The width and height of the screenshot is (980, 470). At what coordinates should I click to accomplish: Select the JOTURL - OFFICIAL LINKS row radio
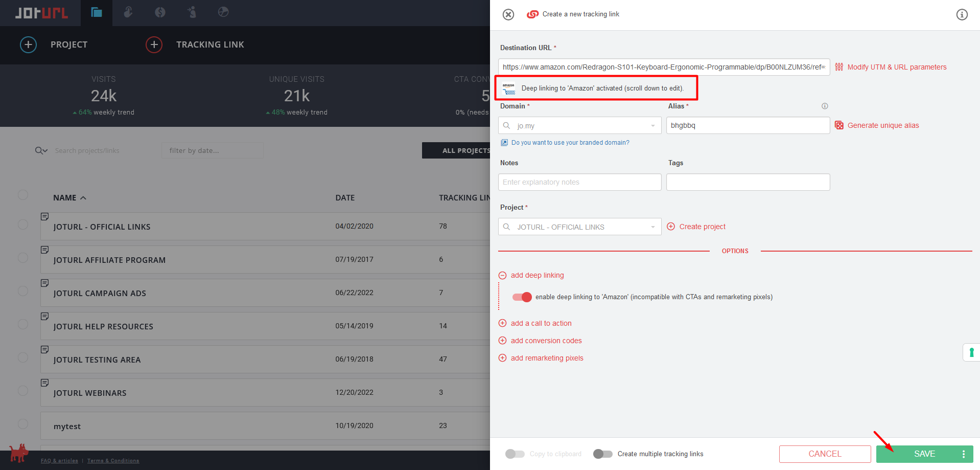[23, 225]
